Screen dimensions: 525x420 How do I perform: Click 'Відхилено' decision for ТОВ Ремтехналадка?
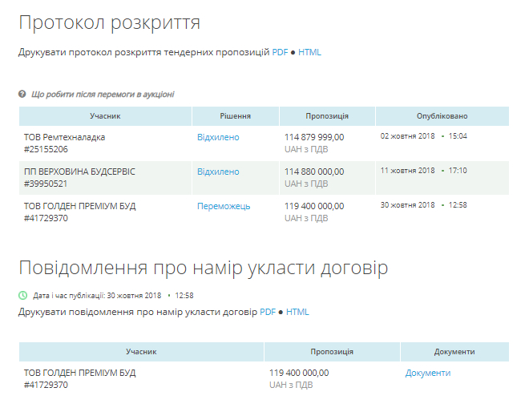tap(218, 137)
